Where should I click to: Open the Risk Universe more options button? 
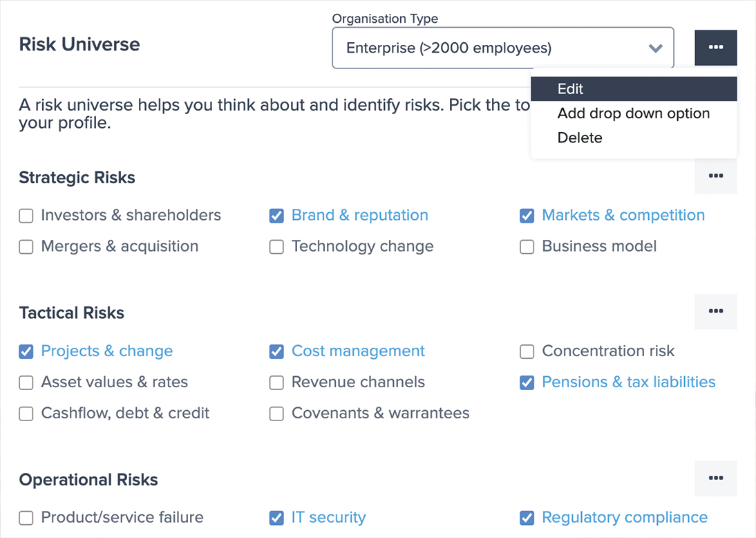coord(715,47)
